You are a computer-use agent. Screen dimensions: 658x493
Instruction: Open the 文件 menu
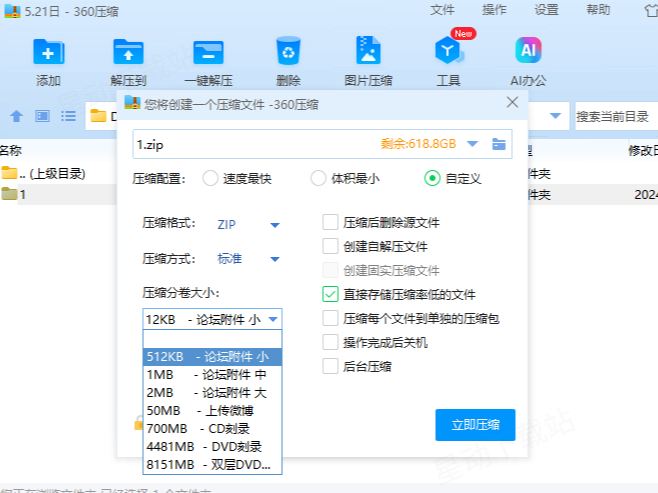click(442, 10)
